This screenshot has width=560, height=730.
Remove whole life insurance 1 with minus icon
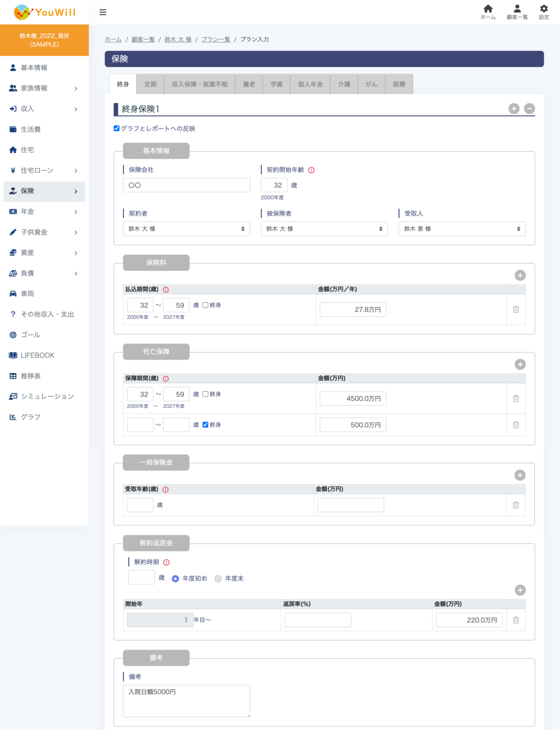529,108
